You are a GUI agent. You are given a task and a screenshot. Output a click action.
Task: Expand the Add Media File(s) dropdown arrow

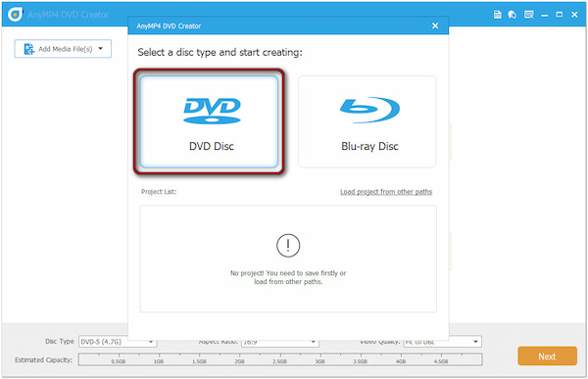coord(101,48)
